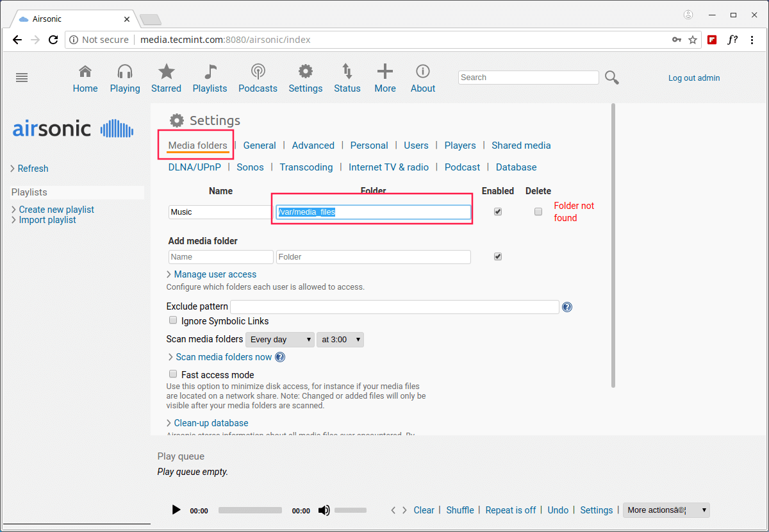Click the Exclude pattern input field
The image size is (769, 532).
tap(395, 307)
